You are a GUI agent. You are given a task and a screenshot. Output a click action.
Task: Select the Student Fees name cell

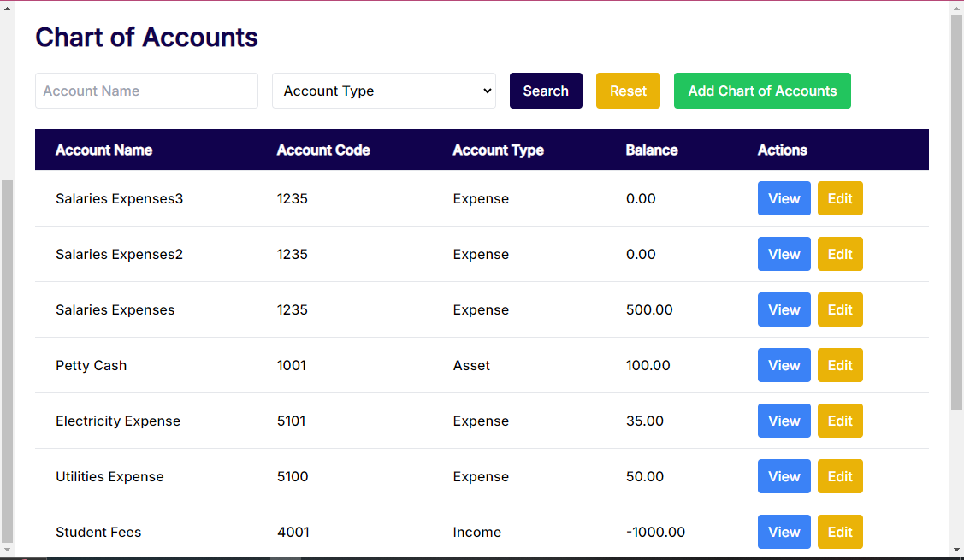click(98, 533)
